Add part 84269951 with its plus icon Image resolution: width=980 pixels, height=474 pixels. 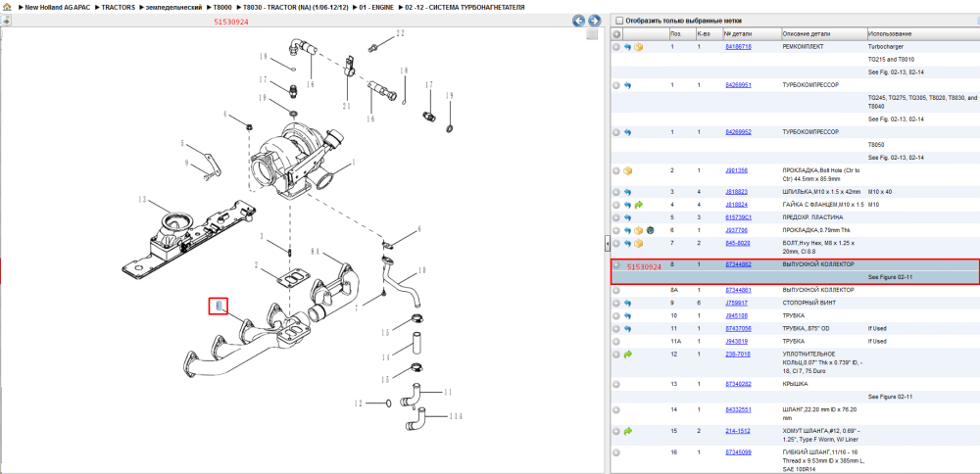(x=616, y=85)
